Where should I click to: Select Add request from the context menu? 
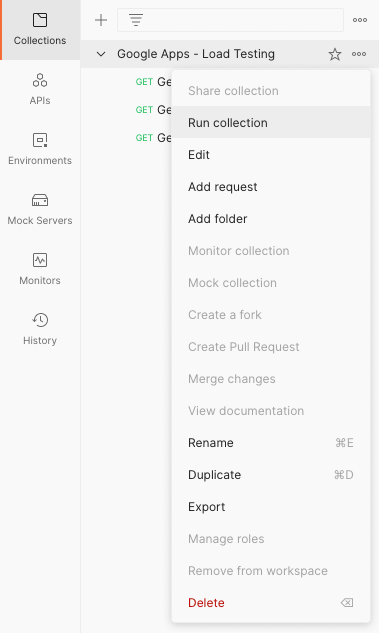tap(271, 187)
